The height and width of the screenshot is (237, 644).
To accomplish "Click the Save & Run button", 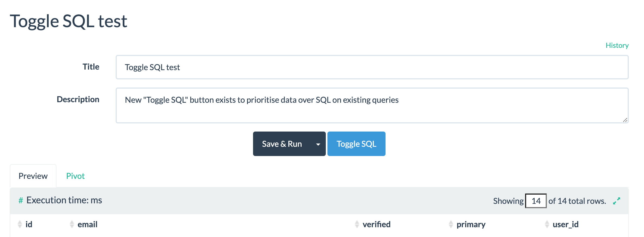I will 282,144.
